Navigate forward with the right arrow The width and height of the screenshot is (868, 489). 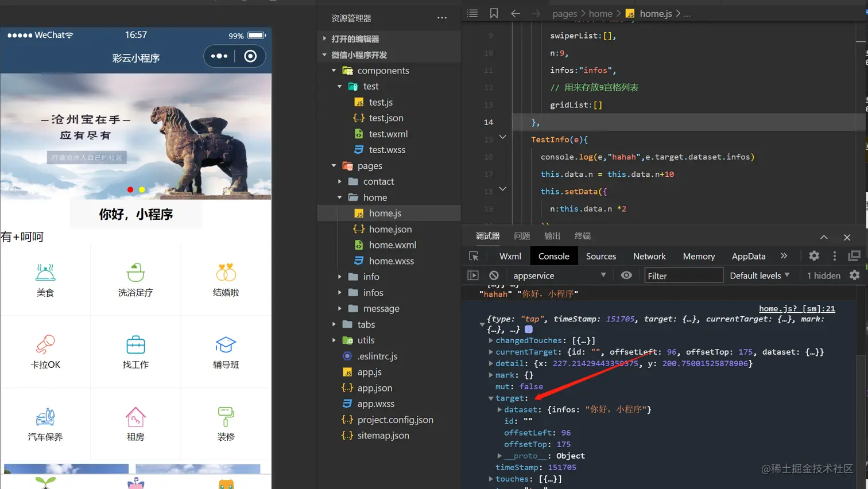536,13
